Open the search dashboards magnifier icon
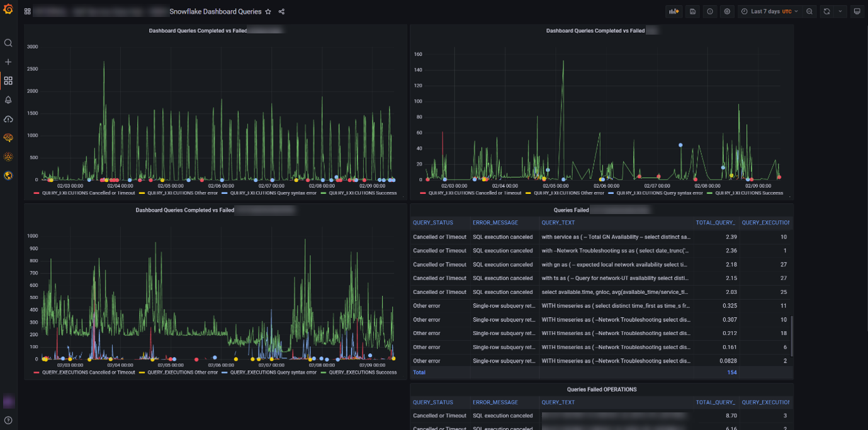 pyautogui.click(x=8, y=43)
